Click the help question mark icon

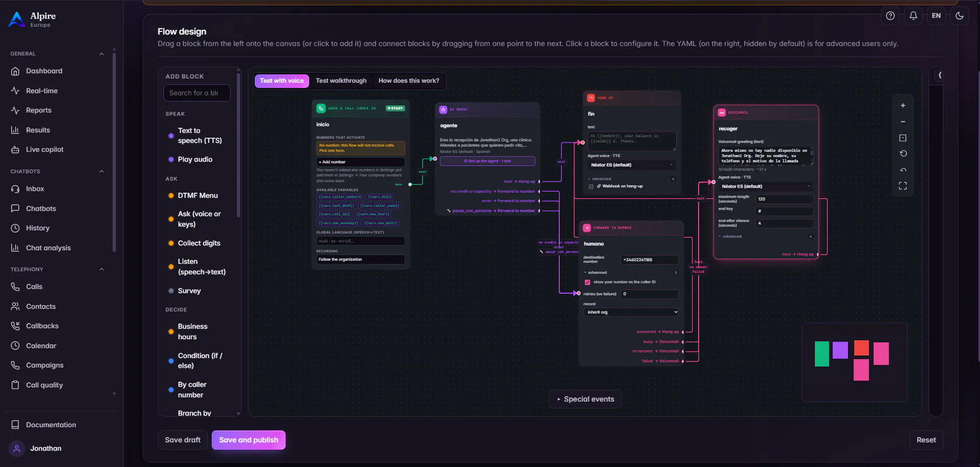pyautogui.click(x=890, y=16)
